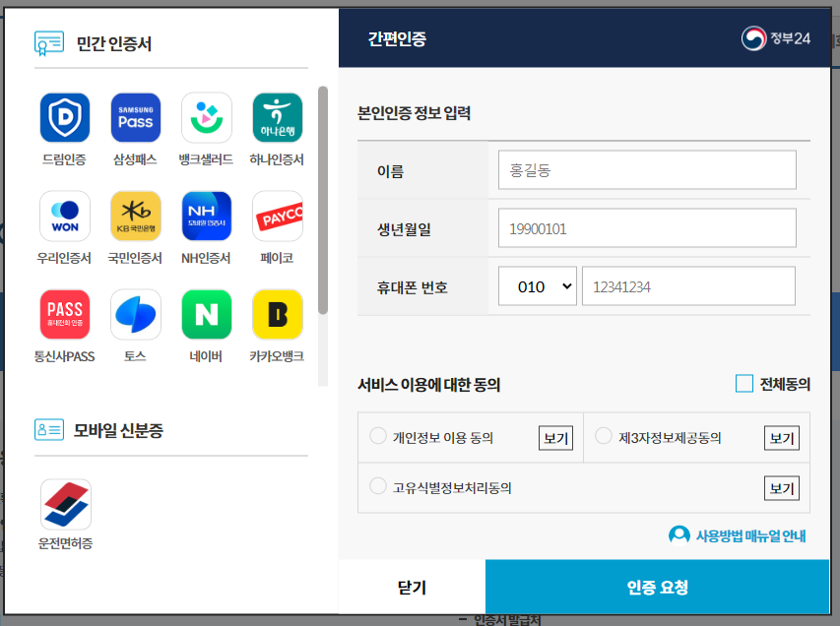
Task: Click the 간편인증 header title
Action: pyautogui.click(x=397, y=38)
